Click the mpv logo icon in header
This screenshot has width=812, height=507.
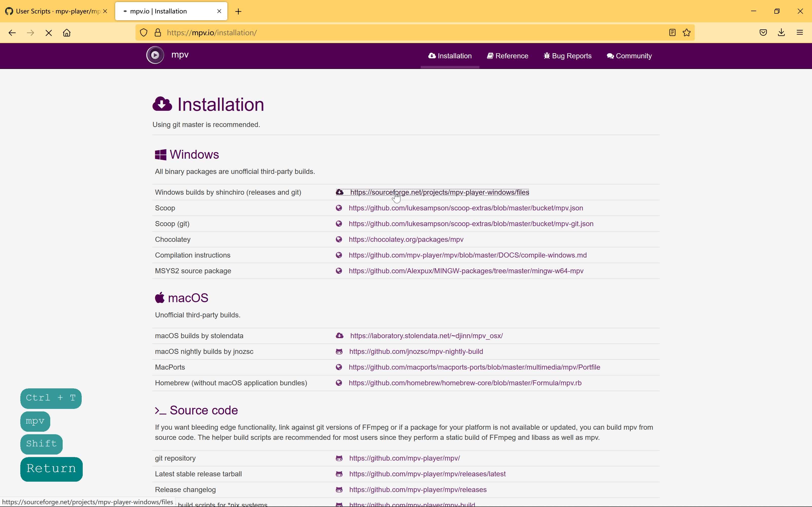tap(155, 55)
